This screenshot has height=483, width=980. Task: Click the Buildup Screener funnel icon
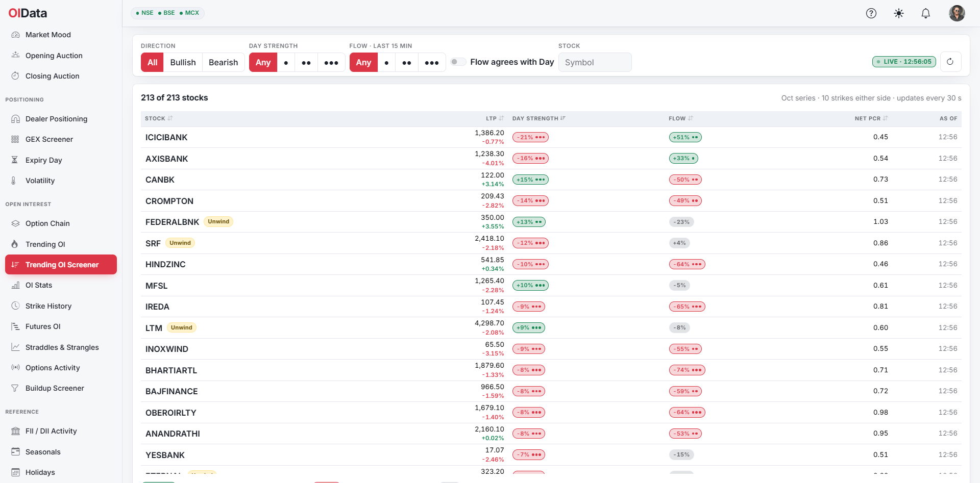tap(15, 388)
